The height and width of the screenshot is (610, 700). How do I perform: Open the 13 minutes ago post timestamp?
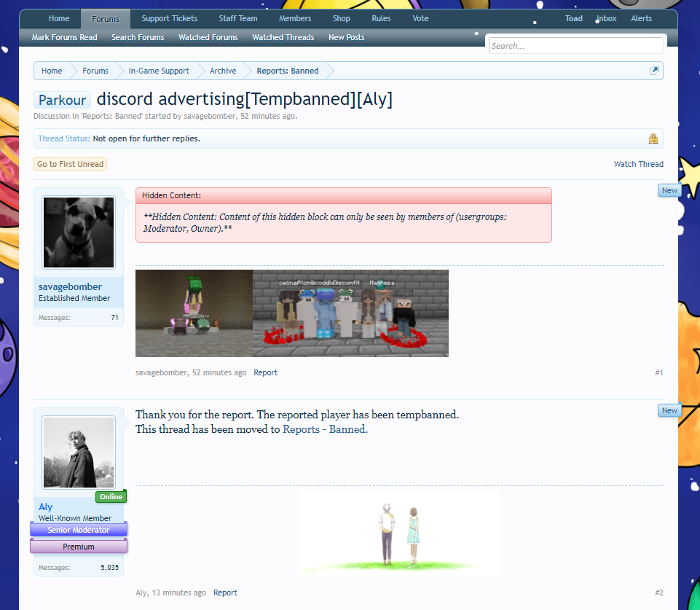pos(179,593)
